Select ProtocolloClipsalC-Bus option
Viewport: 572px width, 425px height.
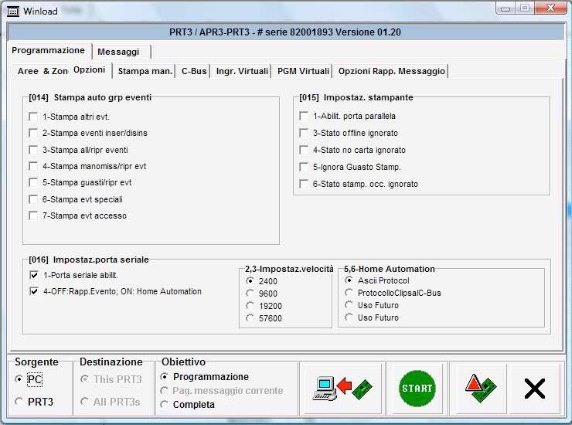pyautogui.click(x=349, y=293)
